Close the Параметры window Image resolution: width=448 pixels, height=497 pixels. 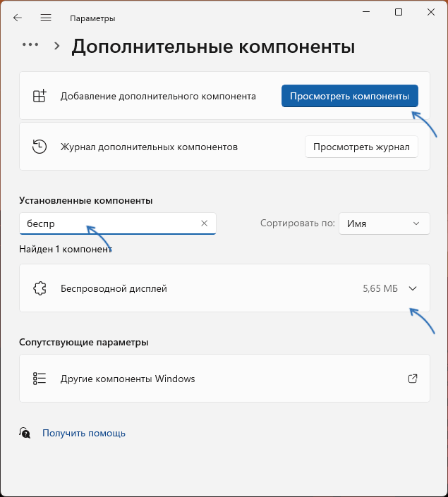click(431, 12)
